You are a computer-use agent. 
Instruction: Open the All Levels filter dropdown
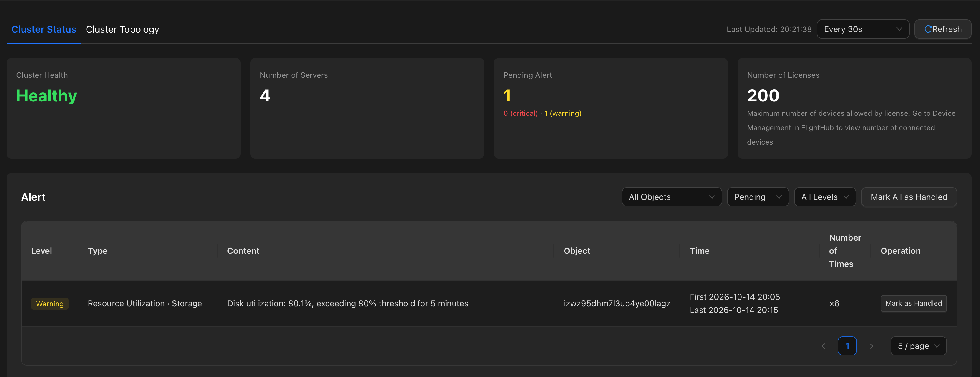click(825, 197)
